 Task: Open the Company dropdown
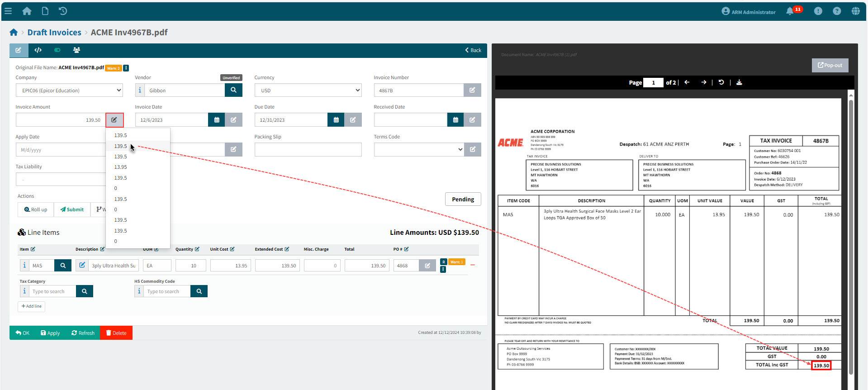coord(69,90)
